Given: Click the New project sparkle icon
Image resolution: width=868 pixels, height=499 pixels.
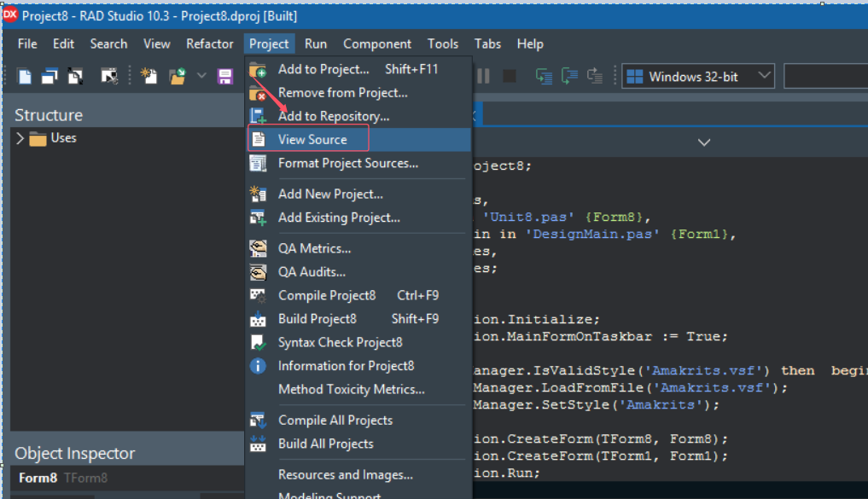Looking at the screenshot, I should (x=149, y=76).
